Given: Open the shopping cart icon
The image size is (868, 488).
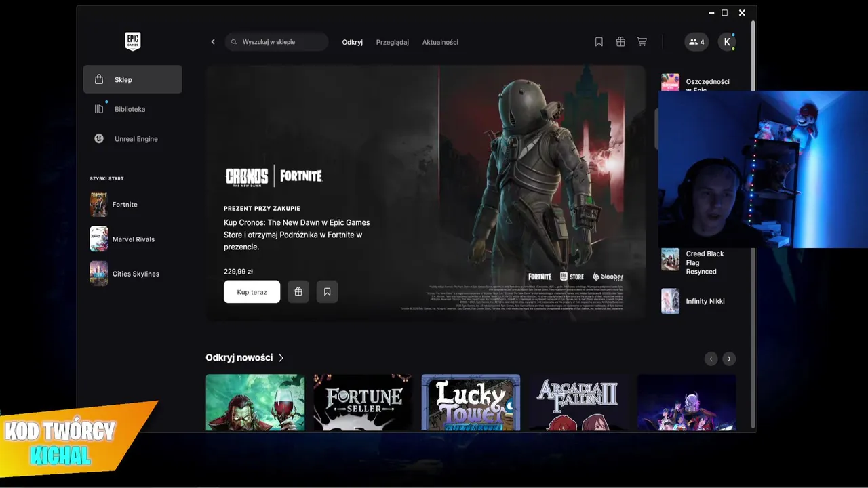Looking at the screenshot, I should point(642,42).
